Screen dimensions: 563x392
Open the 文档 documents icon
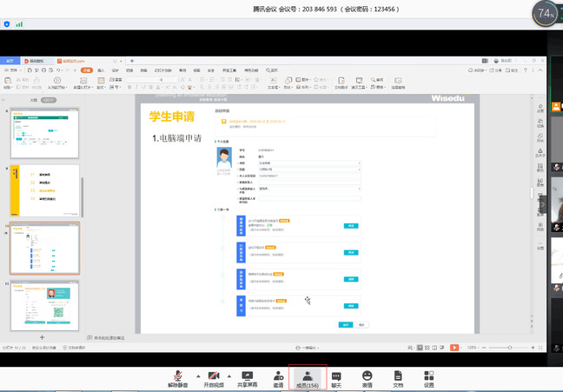coord(398,376)
